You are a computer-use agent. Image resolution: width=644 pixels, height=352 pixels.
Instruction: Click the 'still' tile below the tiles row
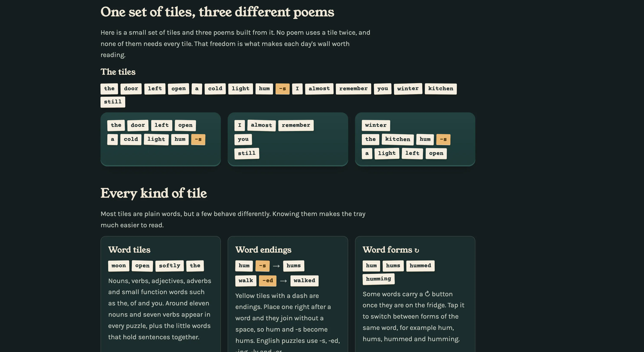click(113, 102)
